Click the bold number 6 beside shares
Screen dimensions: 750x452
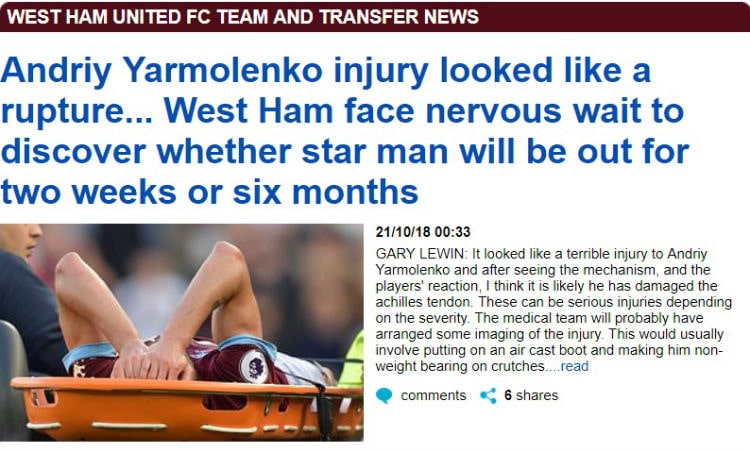(x=508, y=396)
